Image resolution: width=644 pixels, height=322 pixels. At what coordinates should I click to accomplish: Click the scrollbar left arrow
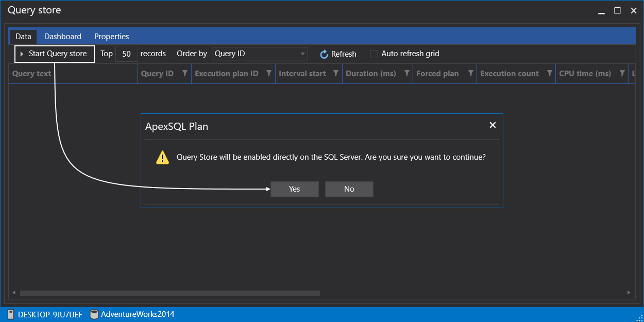[x=13, y=293]
